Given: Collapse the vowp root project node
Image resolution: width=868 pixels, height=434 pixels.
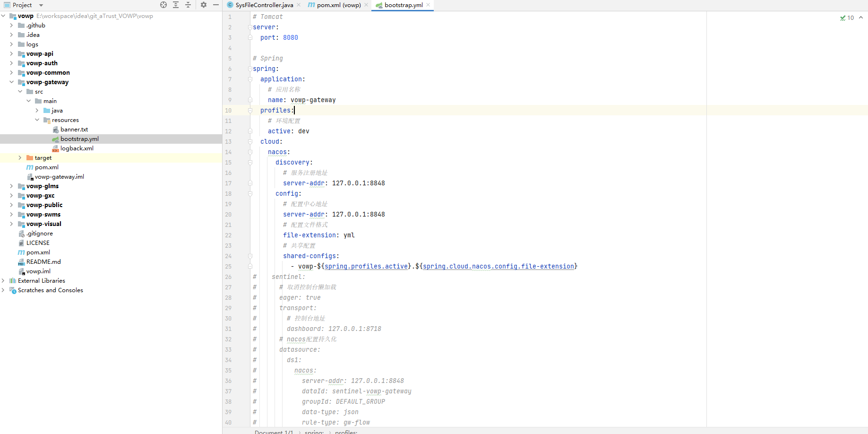Looking at the screenshot, I should coord(3,16).
